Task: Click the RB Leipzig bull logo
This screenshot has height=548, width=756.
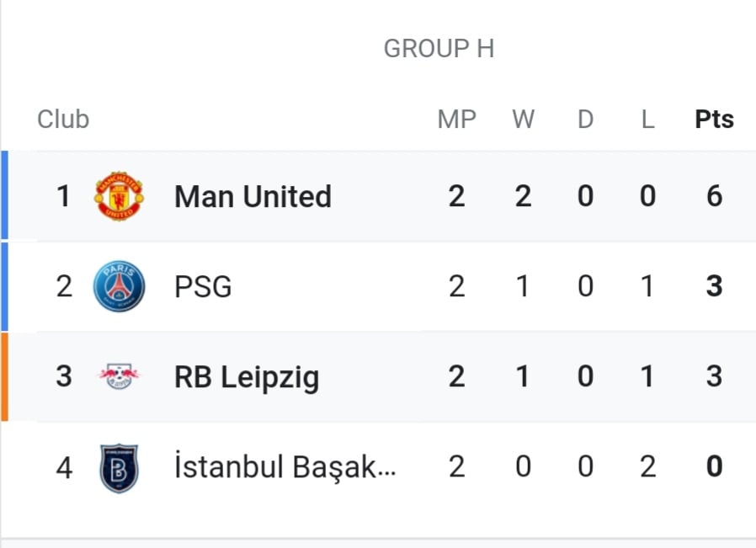Action: point(119,376)
